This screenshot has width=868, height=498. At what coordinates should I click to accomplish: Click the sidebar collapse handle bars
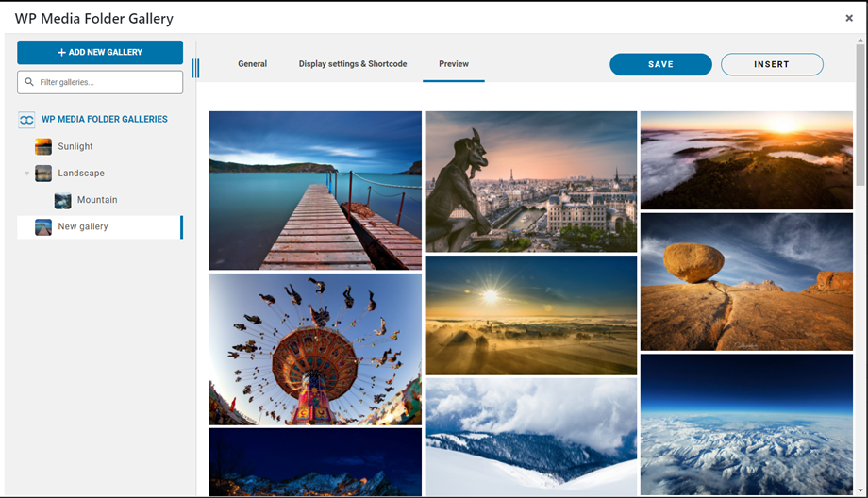click(195, 68)
